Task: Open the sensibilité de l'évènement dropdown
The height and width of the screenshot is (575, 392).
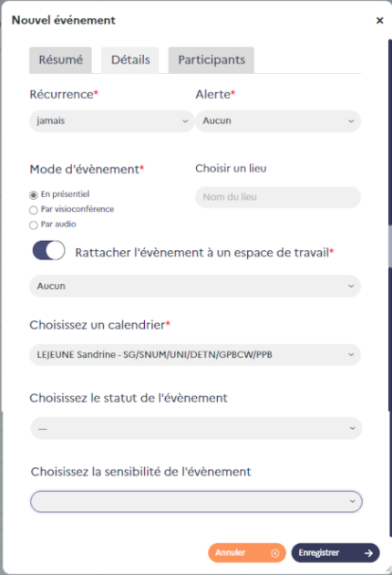Action: (x=196, y=501)
